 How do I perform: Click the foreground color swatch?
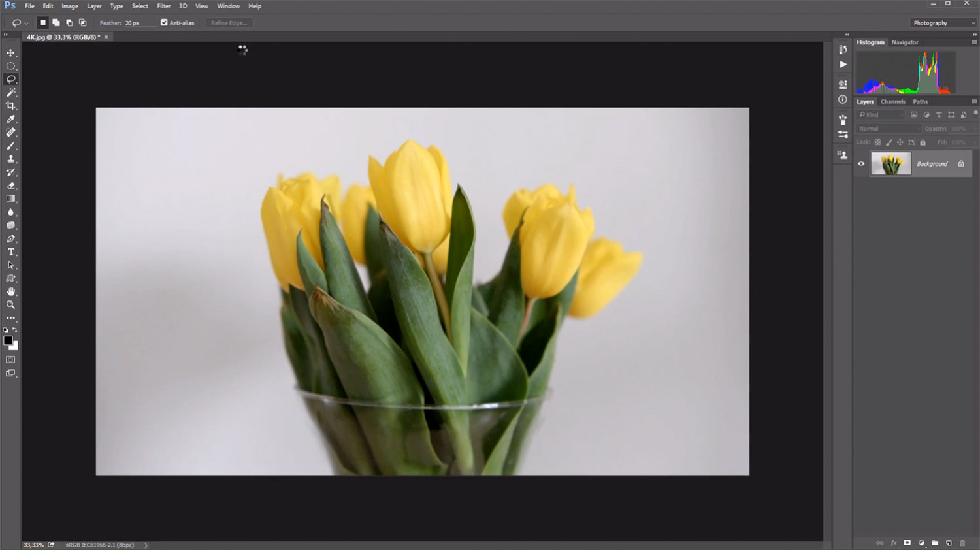coord(8,340)
